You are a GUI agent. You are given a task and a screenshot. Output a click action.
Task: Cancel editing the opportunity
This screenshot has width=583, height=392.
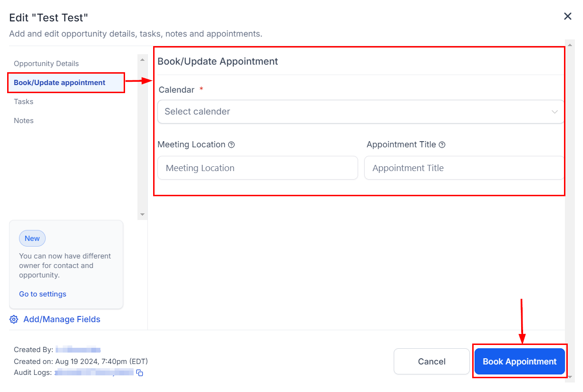(x=431, y=362)
